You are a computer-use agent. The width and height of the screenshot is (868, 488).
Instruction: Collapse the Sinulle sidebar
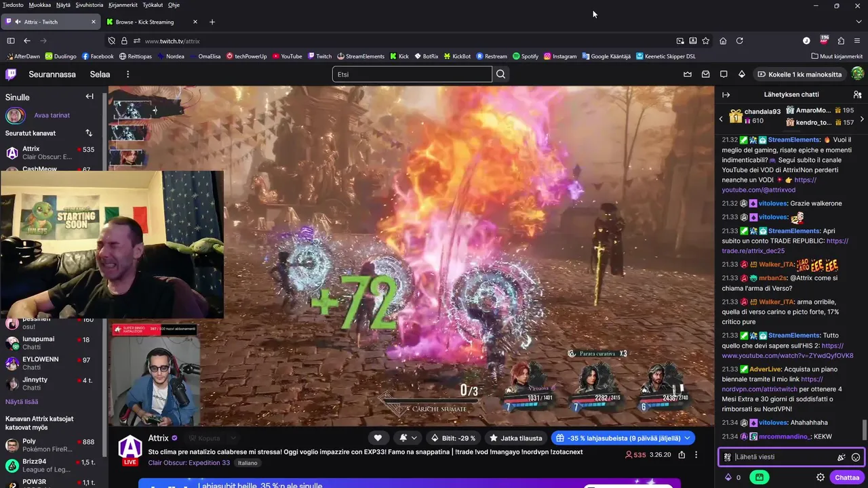click(90, 96)
